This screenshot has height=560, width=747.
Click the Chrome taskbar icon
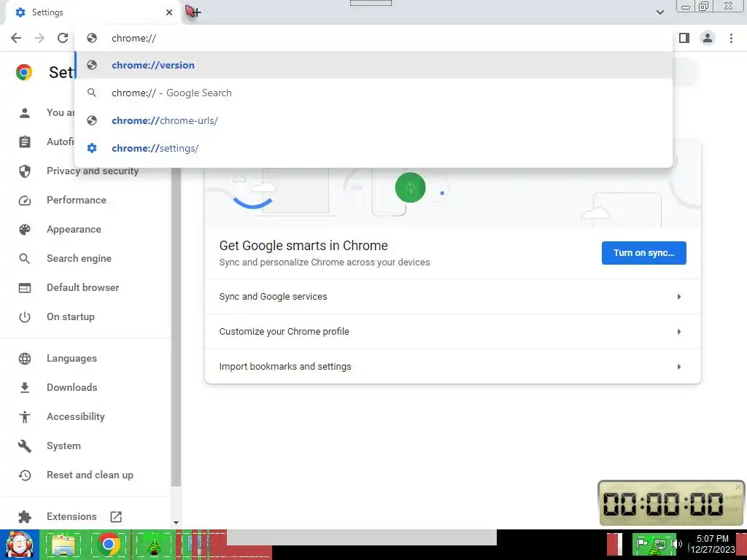(109, 544)
